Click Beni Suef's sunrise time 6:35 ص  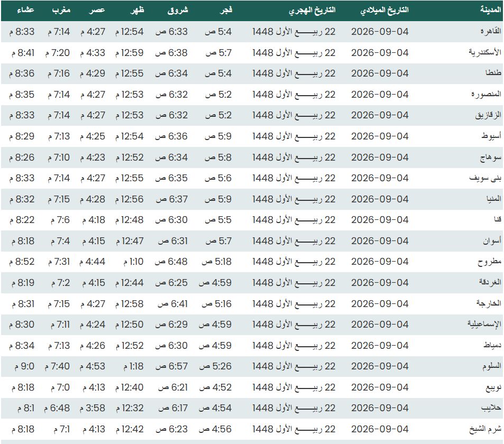pyautogui.click(x=171, y=178)
